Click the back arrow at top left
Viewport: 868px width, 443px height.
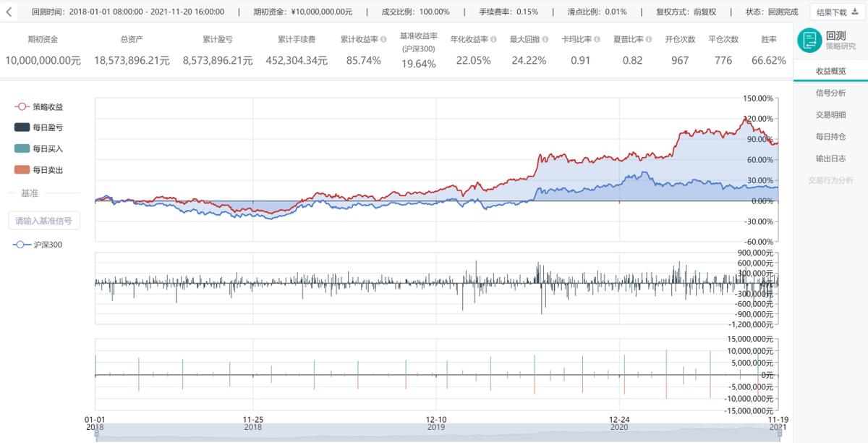tap(9, 11)
